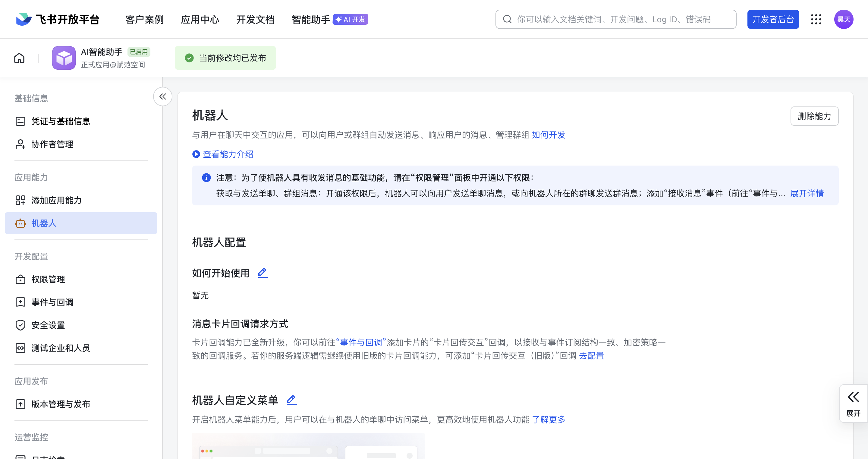The width and height of the screenshot is (868, 459).
Task: Edit 如何开始使用 with pencil icon
Action: pyautogui.click(x=263, y=273)
